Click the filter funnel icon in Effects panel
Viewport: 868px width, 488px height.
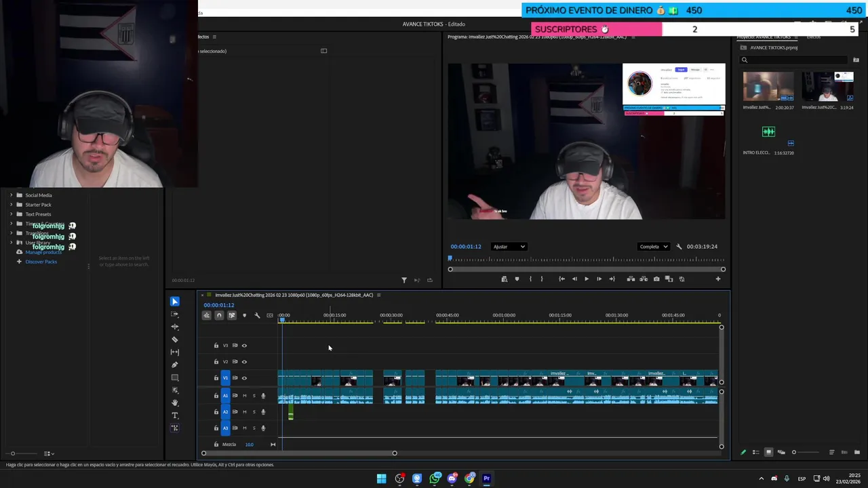coord(404,280)
